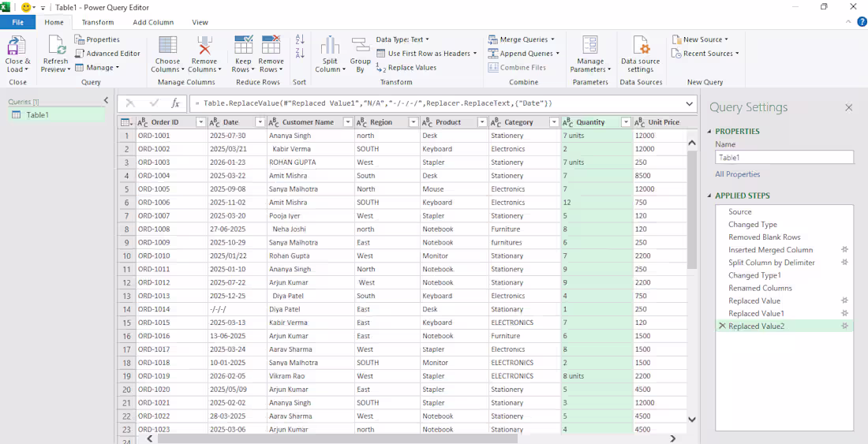
Task: Sort ascending with the A-Z icon
Action: (300, 39)
